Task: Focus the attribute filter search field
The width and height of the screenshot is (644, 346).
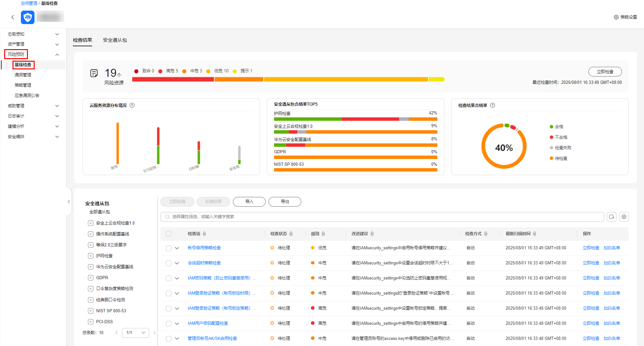Action: (382, 217)
